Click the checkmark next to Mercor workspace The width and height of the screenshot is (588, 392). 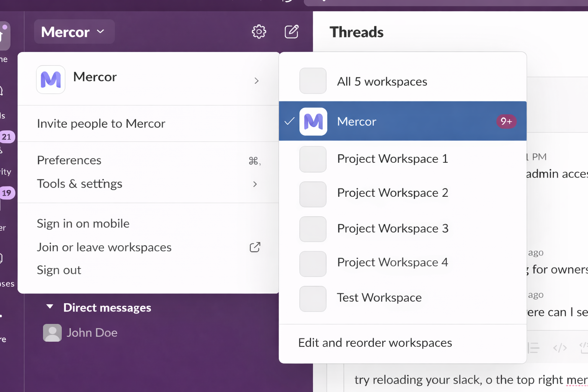pos(289,121)
